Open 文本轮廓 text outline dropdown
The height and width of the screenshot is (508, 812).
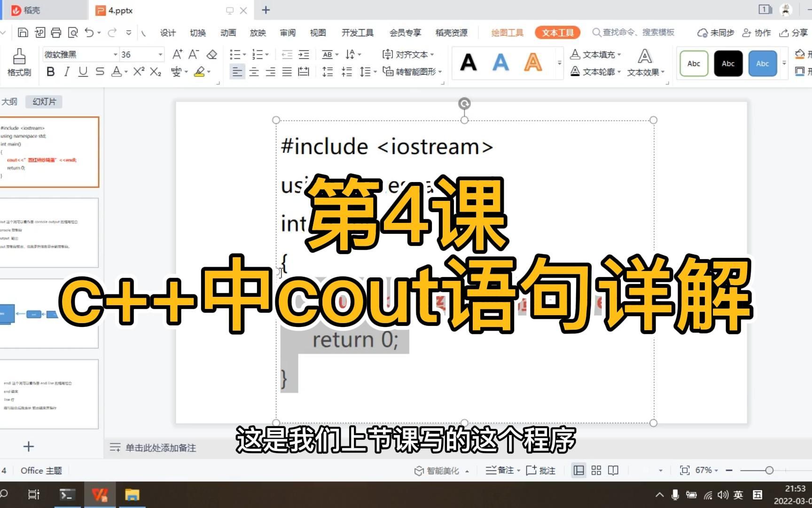[595, 72]
